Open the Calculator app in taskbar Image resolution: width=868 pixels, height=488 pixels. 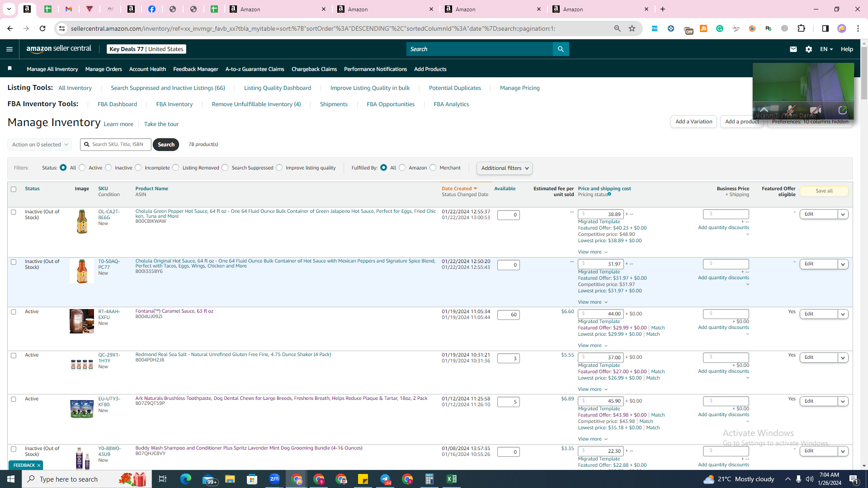click(429, 479)
